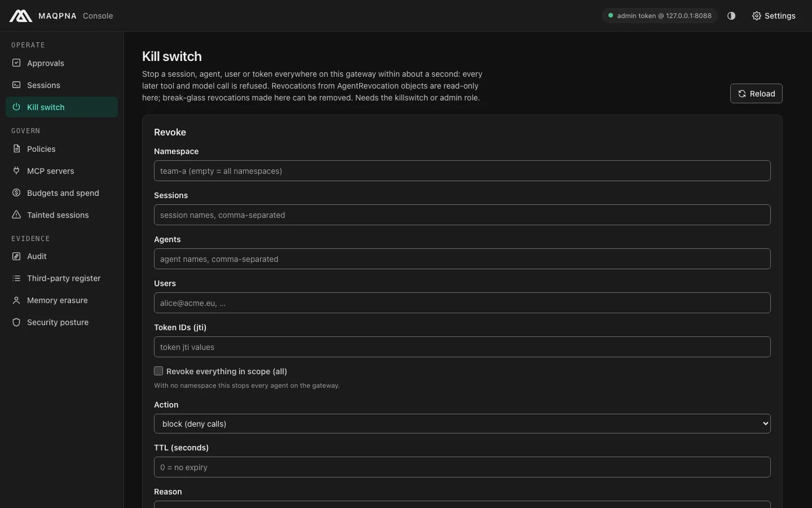Viewport: 812px width, 508px height.
Task: Click the Reload circular arrow icon
Action: (742, 94)
